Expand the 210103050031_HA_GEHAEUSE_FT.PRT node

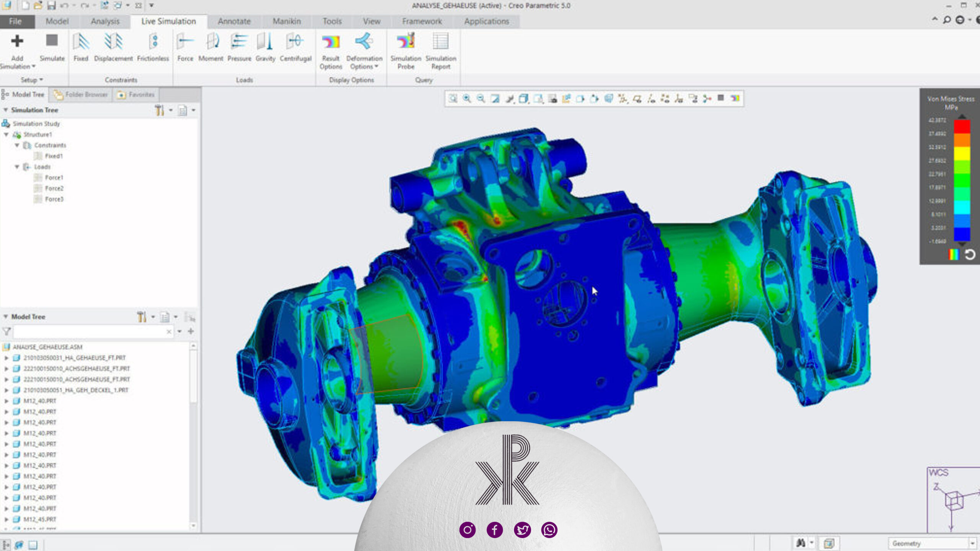[7, 358]
